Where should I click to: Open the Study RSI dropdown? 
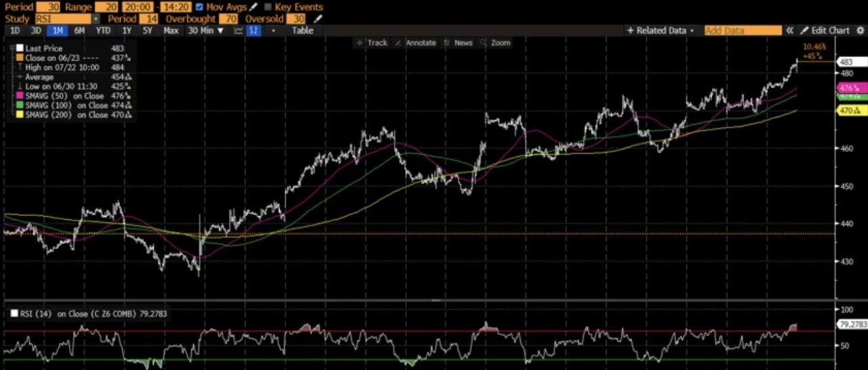pos(96,18)
